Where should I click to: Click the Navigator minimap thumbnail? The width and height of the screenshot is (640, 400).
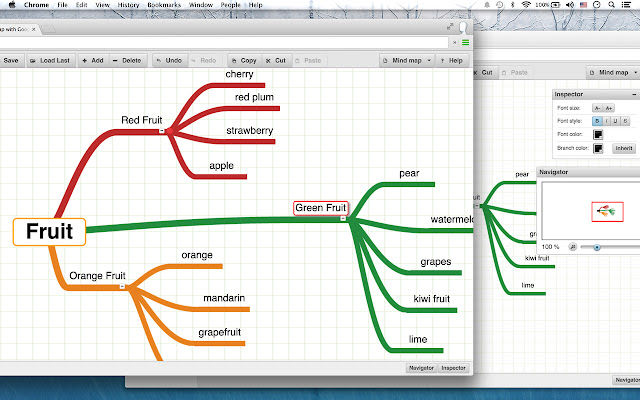607,212
